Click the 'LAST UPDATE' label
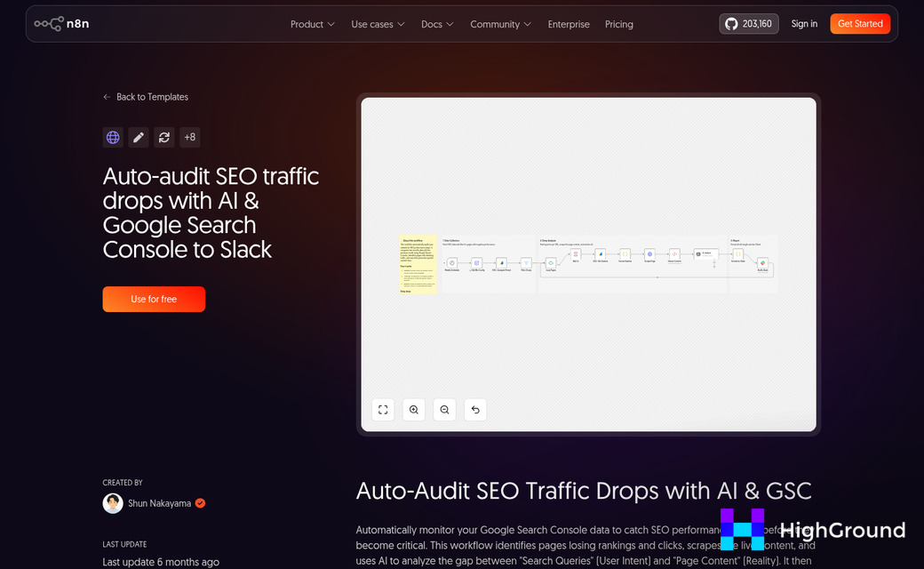Image resolution: width=924 pixels, height=569 pixels. [124, 544]
